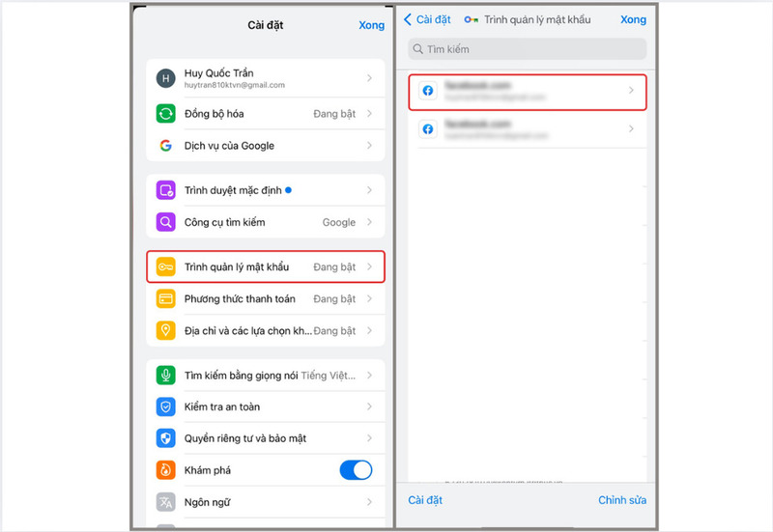This screenshot has width=773, height=532.
Task: Go back via the Cài đặt arrow
Action: tap(427, 19)
